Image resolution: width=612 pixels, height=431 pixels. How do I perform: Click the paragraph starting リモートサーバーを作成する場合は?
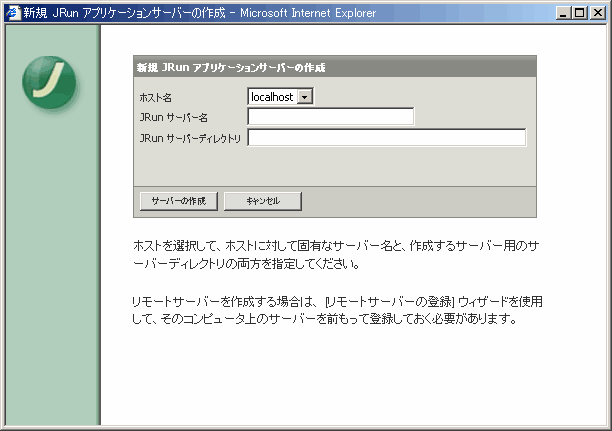(337, 310)
